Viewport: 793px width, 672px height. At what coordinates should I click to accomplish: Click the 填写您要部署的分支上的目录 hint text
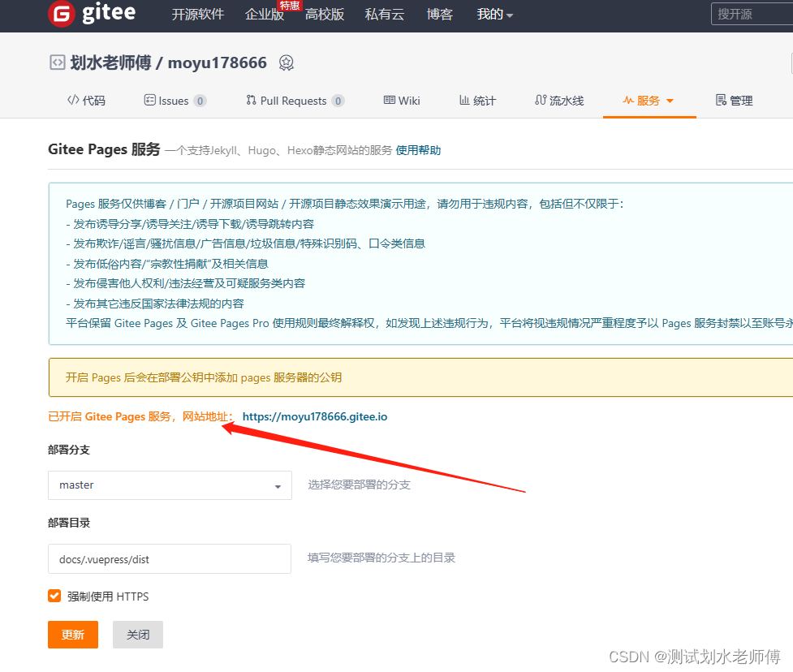tap(381, 558)
